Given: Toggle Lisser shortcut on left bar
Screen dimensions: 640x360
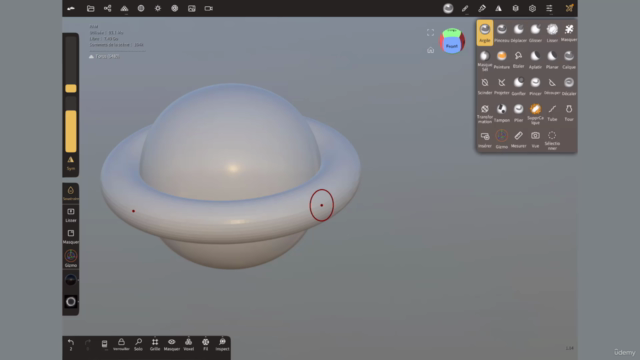Looking at the screenshot, I should 71,215.
